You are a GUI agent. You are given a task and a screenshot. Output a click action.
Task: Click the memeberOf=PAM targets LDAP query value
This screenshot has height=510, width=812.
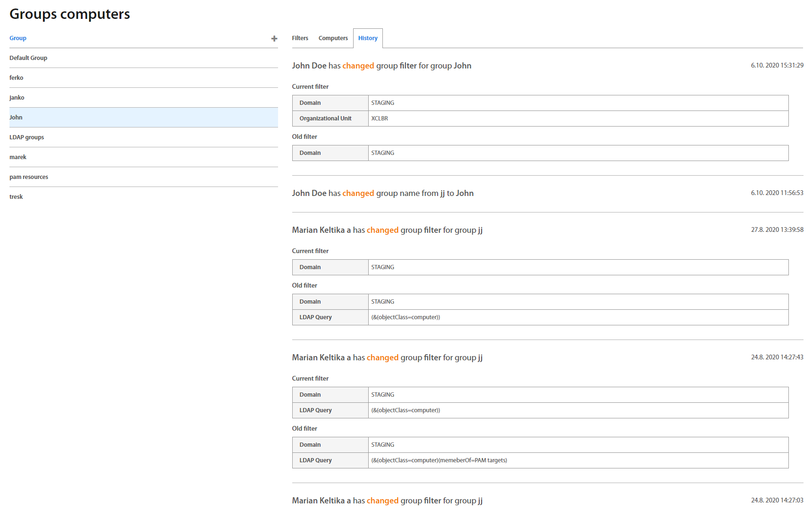coord(439,460)
